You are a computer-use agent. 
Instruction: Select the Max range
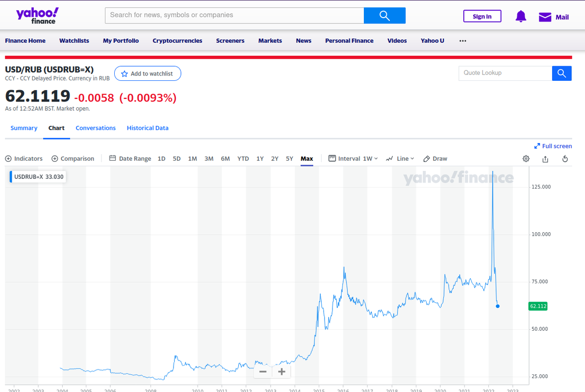[306, 159]
